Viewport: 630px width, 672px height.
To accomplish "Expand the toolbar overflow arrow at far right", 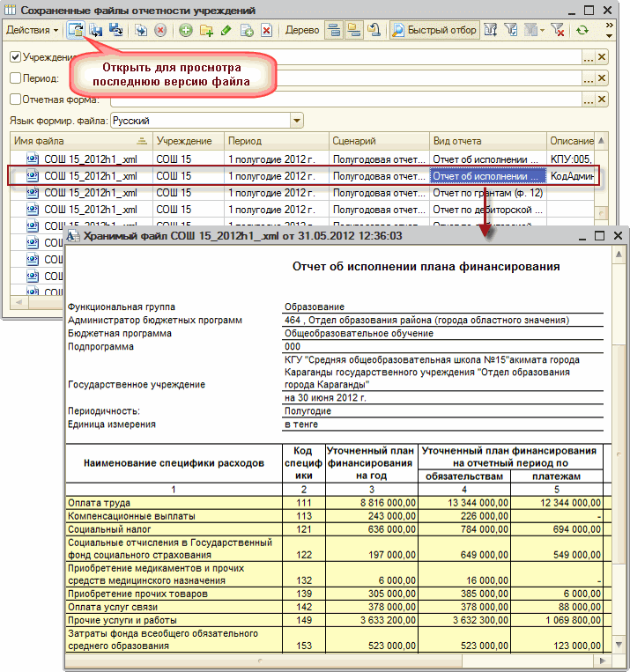I will pos(610,30).
